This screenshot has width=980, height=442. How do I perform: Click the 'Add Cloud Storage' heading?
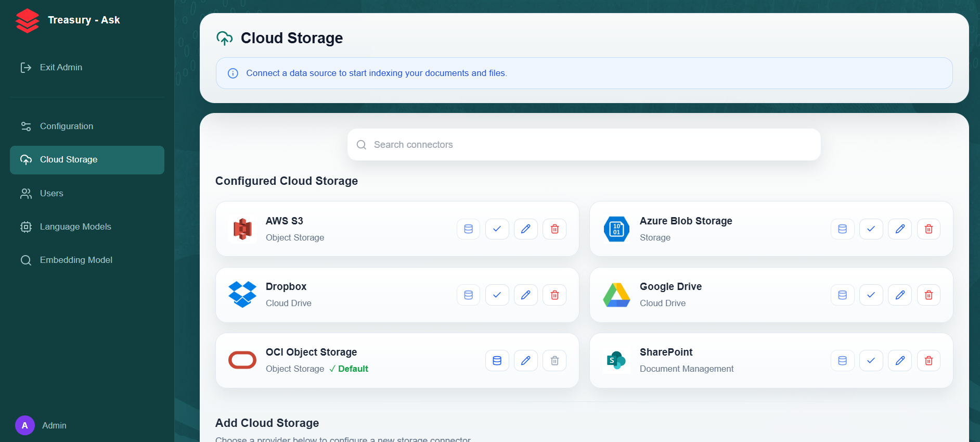(267, 423)
